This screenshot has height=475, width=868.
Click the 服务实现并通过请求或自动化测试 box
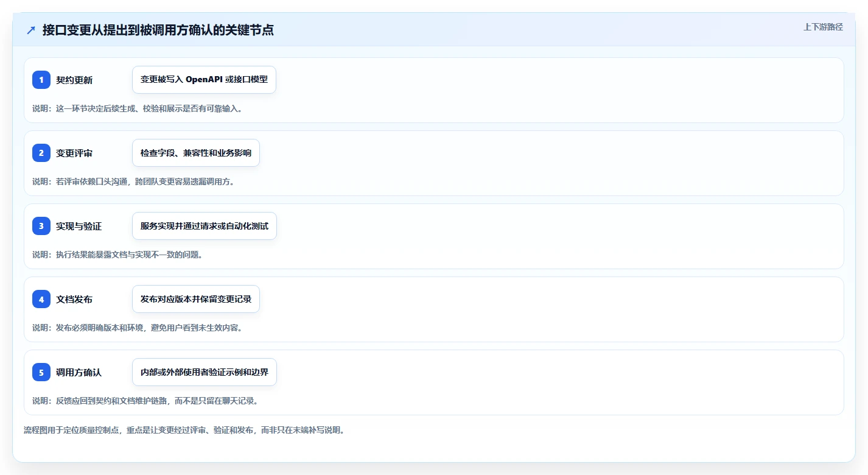point(205,226)
